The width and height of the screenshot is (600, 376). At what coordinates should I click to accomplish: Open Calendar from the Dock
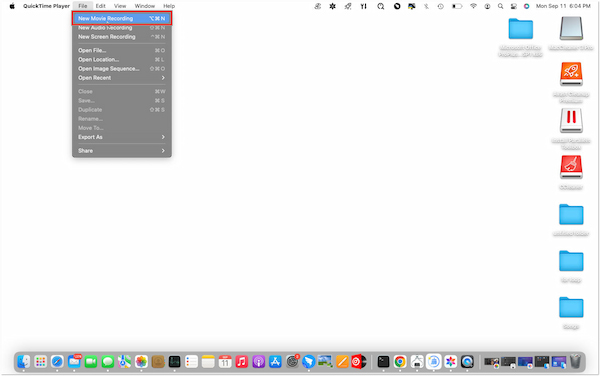pos(225,361)
